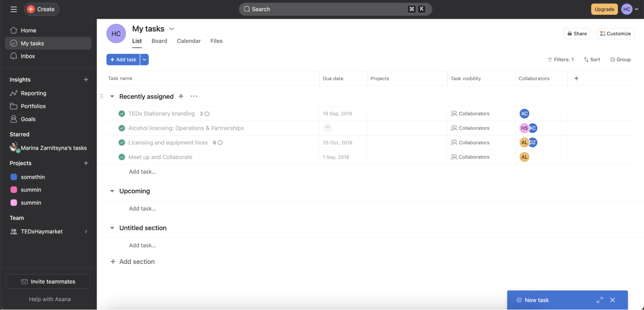Uncheck Alcohol licensing task completion
The image size is (644, 310).
[x=122, y=128]
